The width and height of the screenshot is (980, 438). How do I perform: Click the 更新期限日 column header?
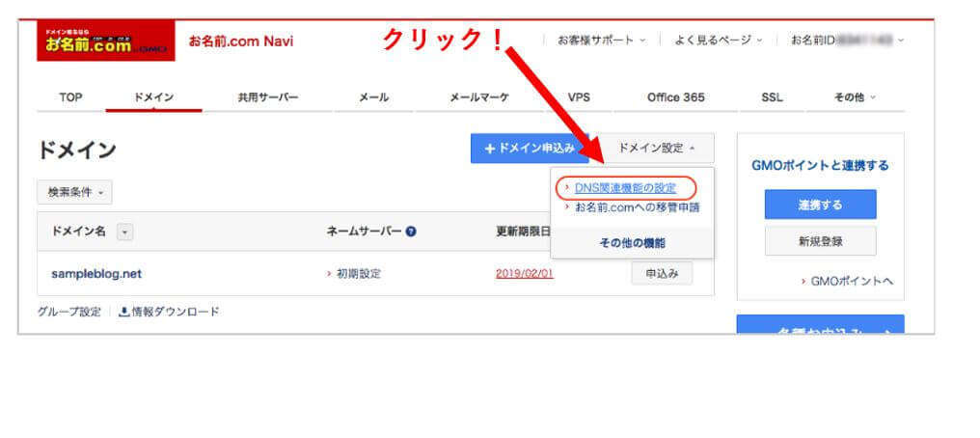tap(523, 232)
